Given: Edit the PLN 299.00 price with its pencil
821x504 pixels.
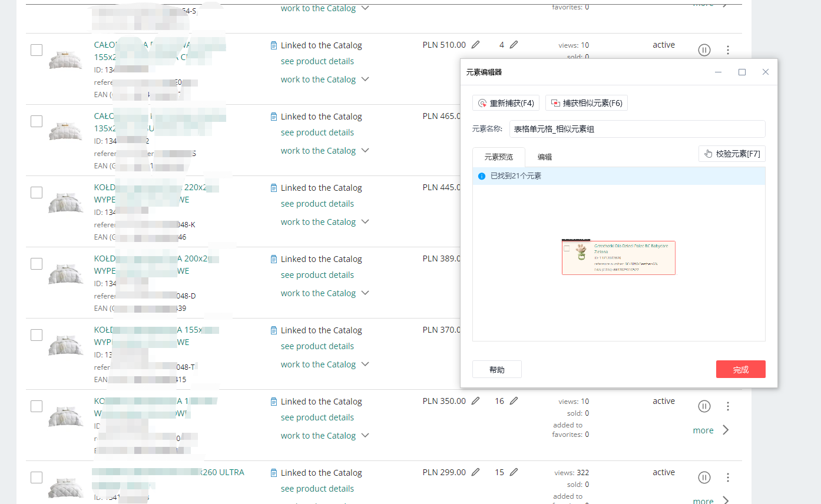Looking at the screenshot, I should (476, 472).
